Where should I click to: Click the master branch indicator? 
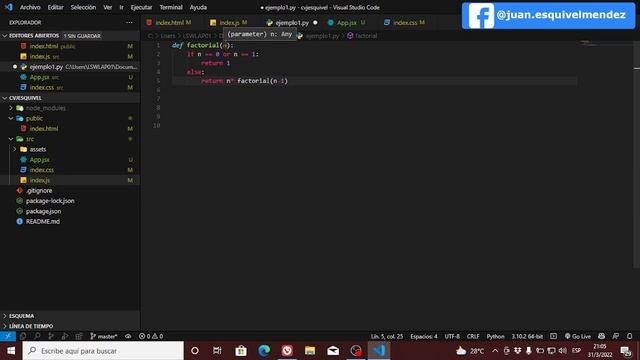[104, 336]
